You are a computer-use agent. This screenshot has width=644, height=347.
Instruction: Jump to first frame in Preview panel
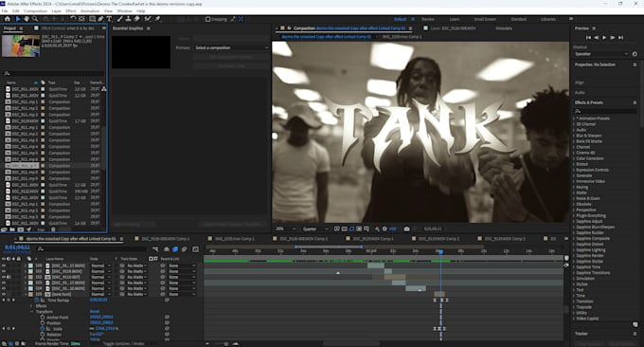tap(588, 37)
